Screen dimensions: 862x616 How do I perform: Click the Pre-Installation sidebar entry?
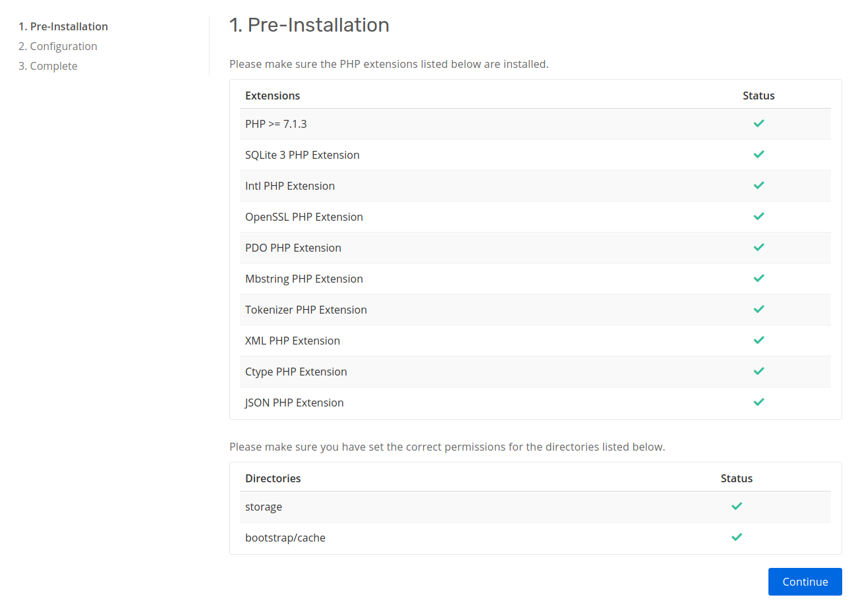63,26
